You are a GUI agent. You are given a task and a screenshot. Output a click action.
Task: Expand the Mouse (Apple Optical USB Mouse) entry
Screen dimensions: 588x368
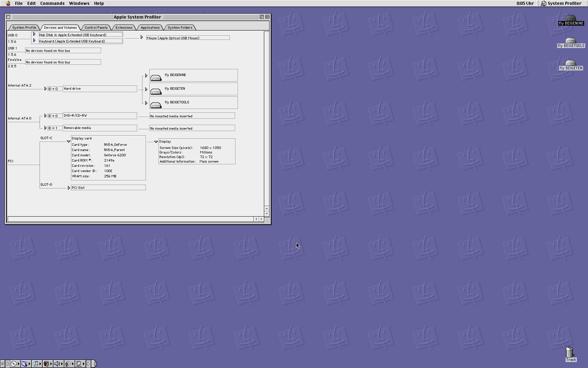pos(142,38)
